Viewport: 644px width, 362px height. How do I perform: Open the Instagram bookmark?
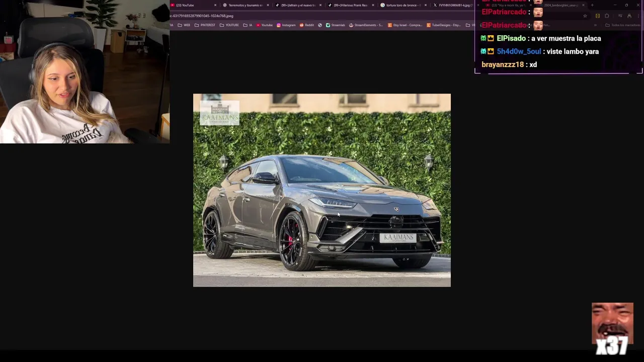pyautogui.click(x=286, y=25)
